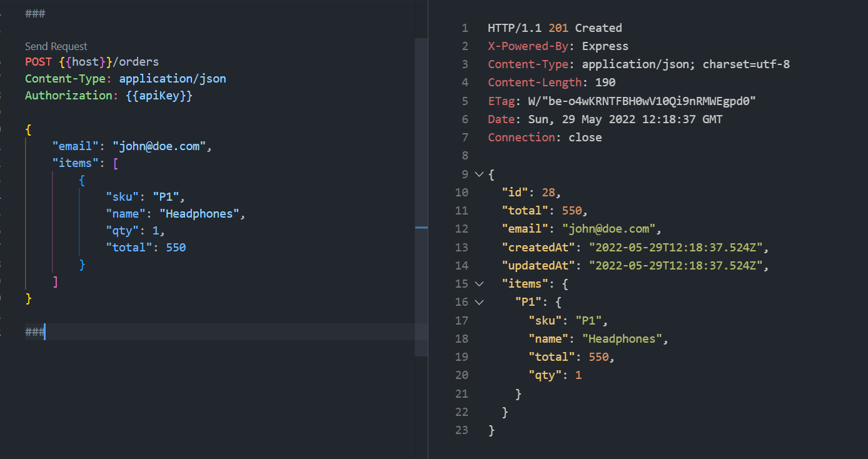Image resolution: width=868 pixels, height=459 pixels.
Task: Click the charset=utf-8 text in response
Action: 746,64
